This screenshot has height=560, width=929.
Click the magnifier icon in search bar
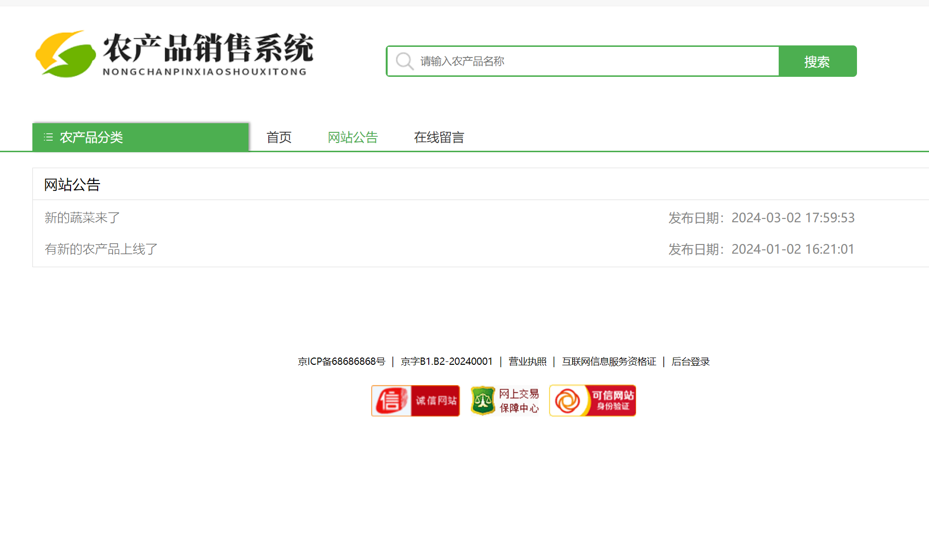(x=404, y=61)
